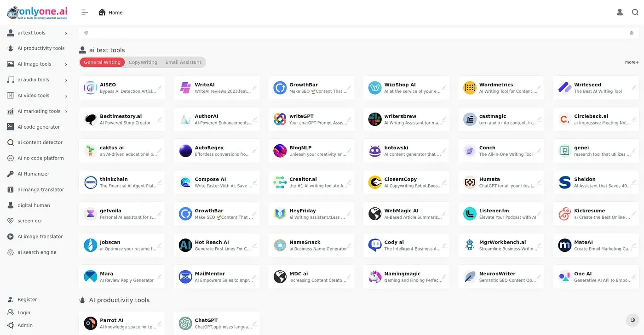
Task: Open the WriteAI purple logo
Action: tap(185, 88)
